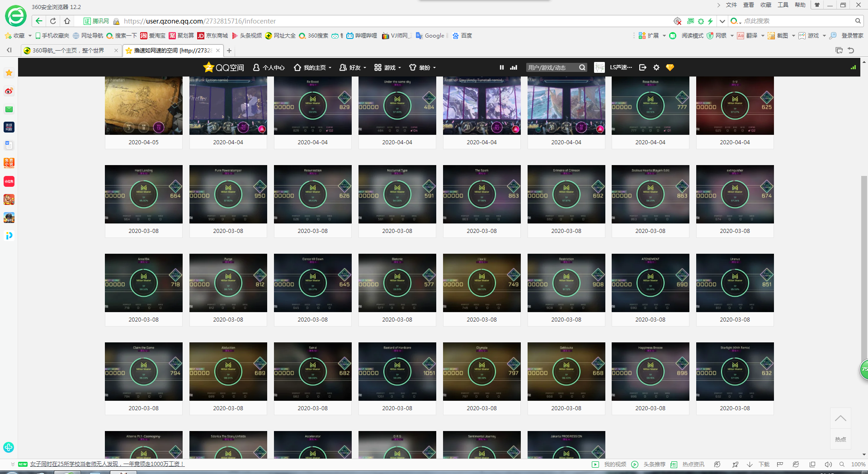Open the 百度 bookmark
The image size is (868, 474).
[462, 36]
